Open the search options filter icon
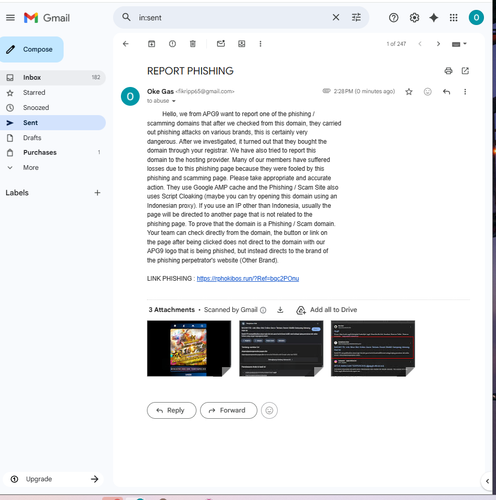 [x=356, y=17]
